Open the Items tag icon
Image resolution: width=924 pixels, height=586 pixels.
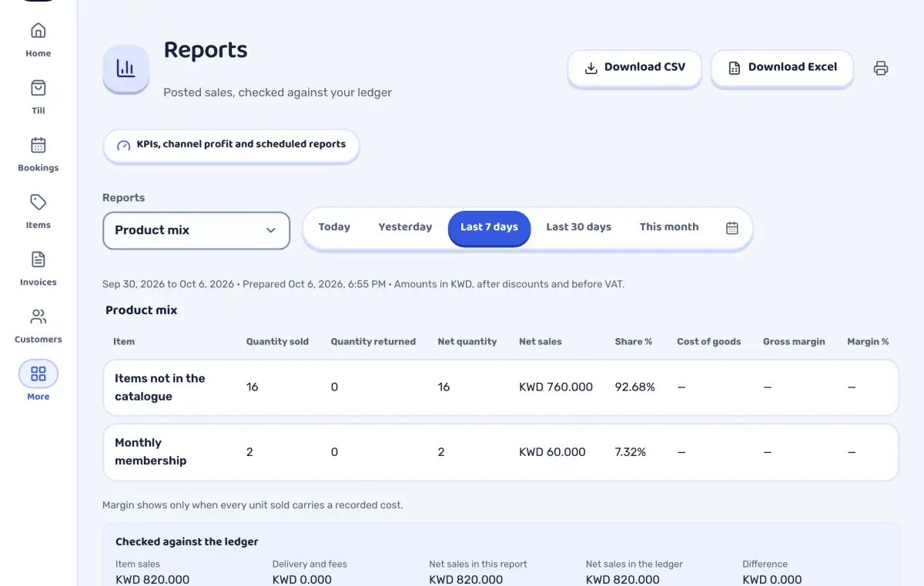[38, 203]
